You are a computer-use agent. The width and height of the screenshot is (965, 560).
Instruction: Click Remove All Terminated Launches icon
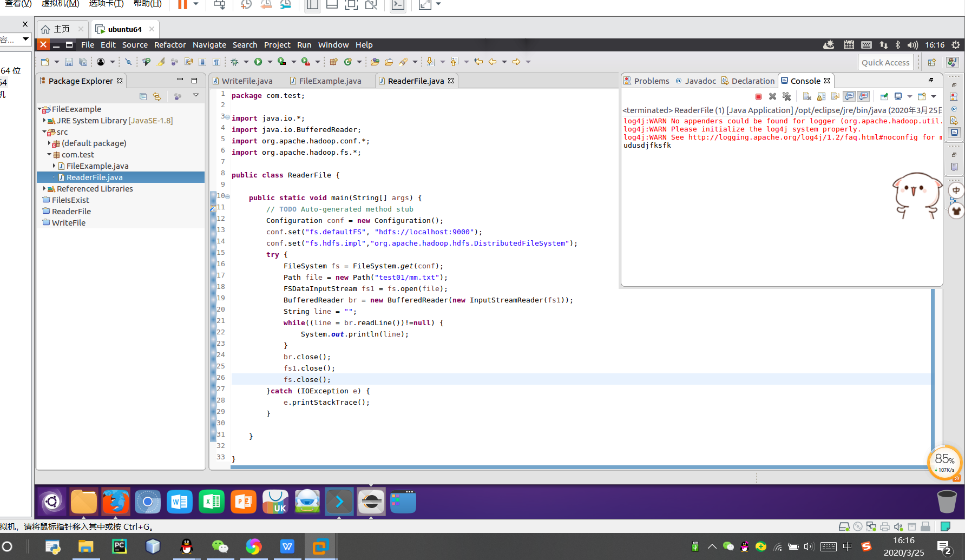click(786, 96)
